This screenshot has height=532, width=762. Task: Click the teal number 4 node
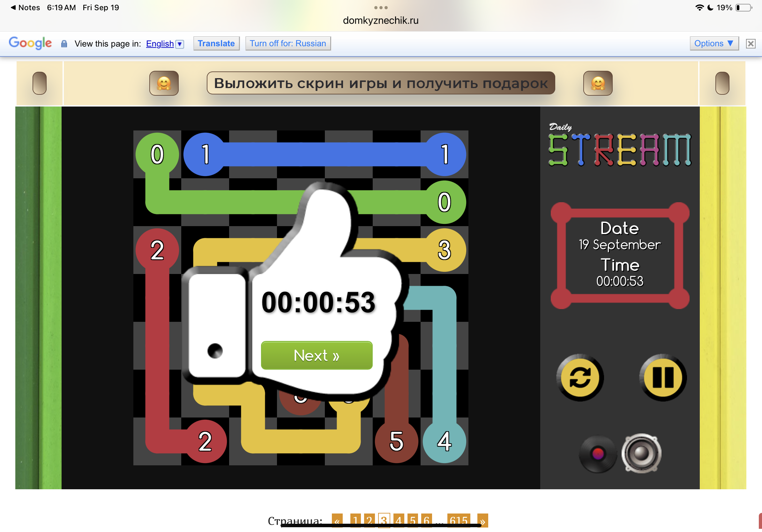tap(444, 441)
